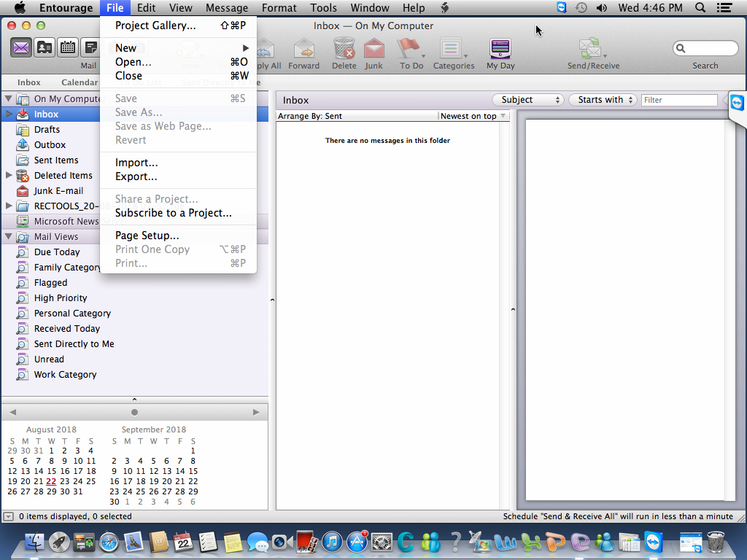The width and height of the screenshot is (747, 560).
Task: Collapse the Mail Views group
Action: [x=8, y=236]
